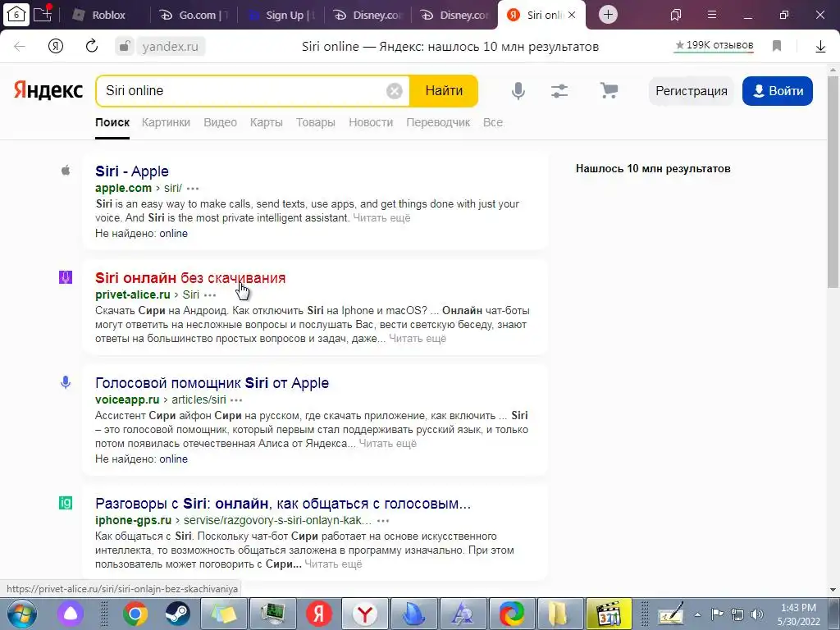Open the tab counter home icon

click(16, 15)
